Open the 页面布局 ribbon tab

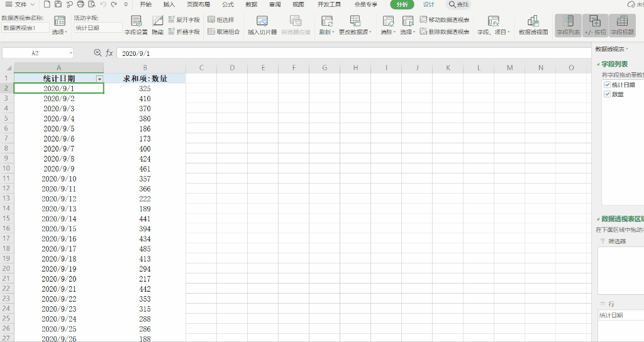point(198,4)
